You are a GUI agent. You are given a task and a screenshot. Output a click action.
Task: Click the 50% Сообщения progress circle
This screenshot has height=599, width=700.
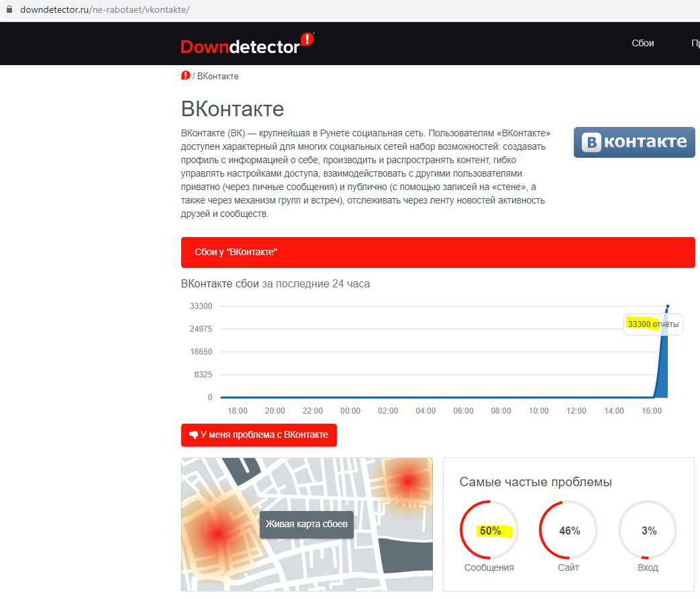489,530
